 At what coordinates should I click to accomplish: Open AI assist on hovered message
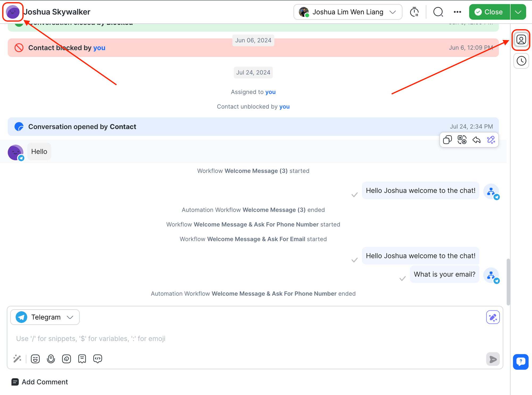click(x=491, y=140)
